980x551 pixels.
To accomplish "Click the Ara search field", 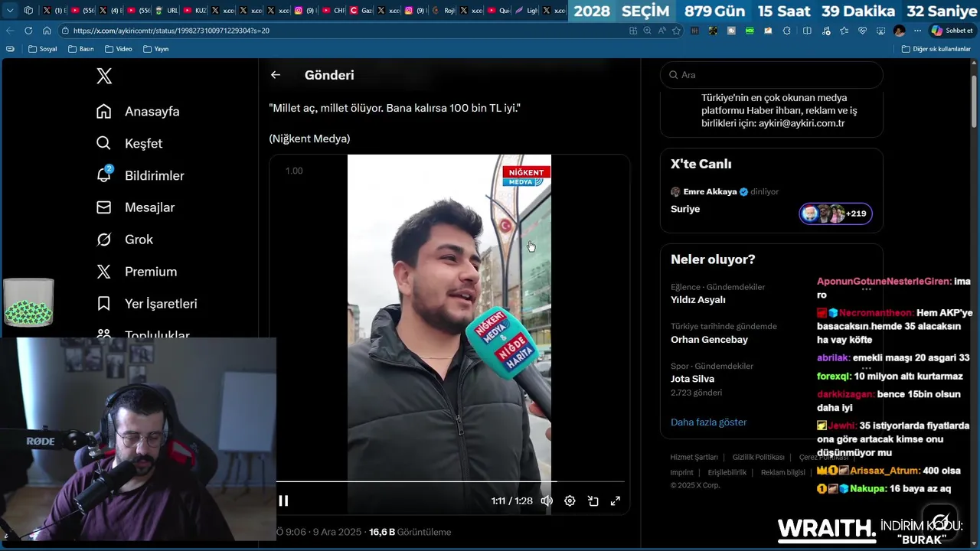I will point(772,75).
